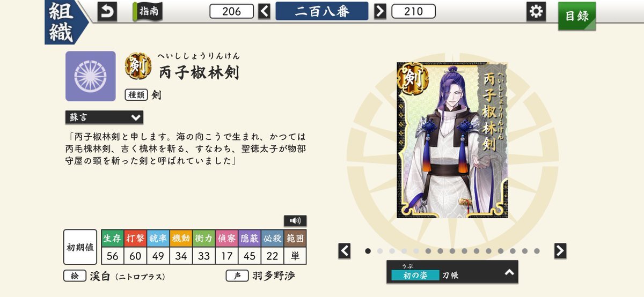View the 丙子椒林剣 character card image
644x297 pixels.
(452, 140)
